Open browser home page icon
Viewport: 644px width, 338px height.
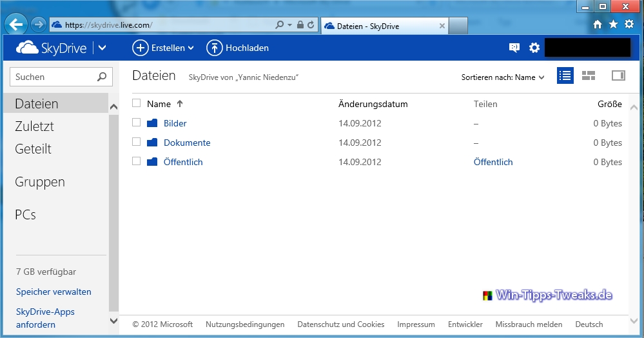598,25
